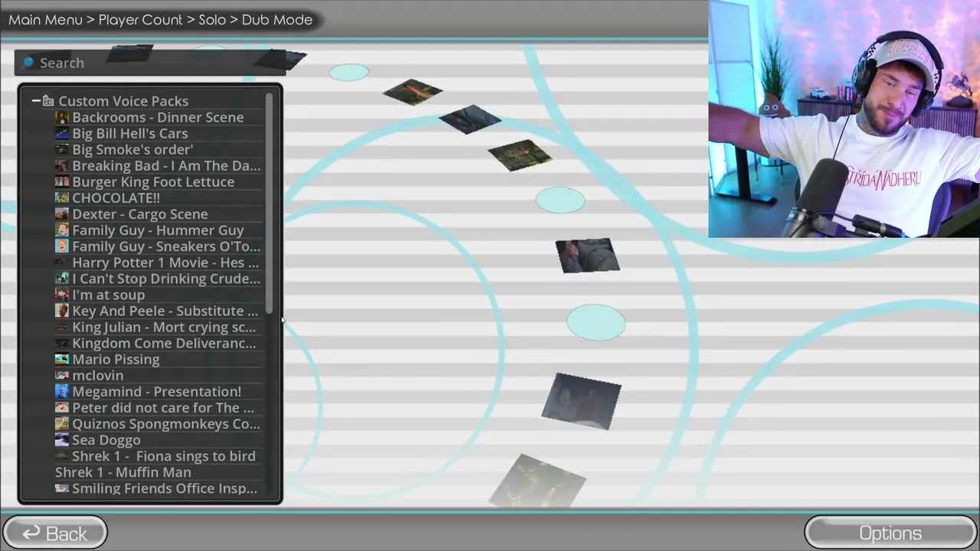Focus the Search field
This screenshot has height=551, width=980.
pyautogui.click(x=149, y=63)
